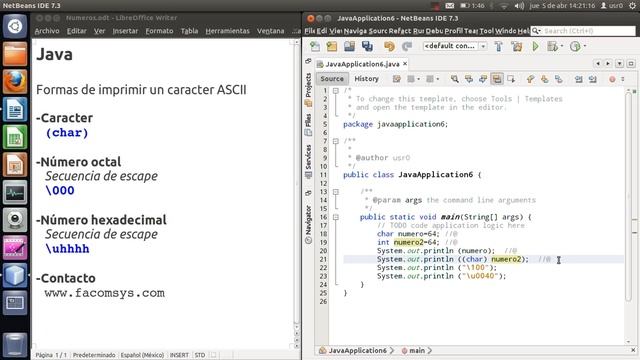Click JavaApplication6 breadcrumb at bottom
The image size is (640, 360).
[357, 351]
